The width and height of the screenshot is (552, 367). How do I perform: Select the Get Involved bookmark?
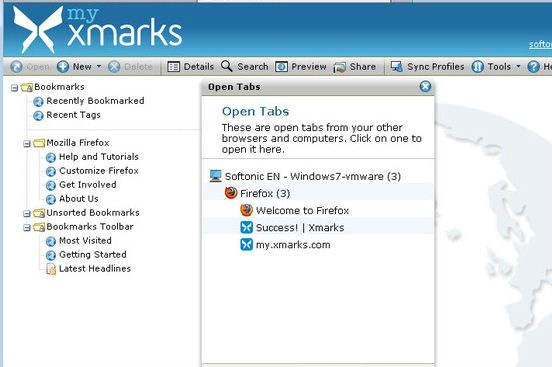click(x=88, y=185)
